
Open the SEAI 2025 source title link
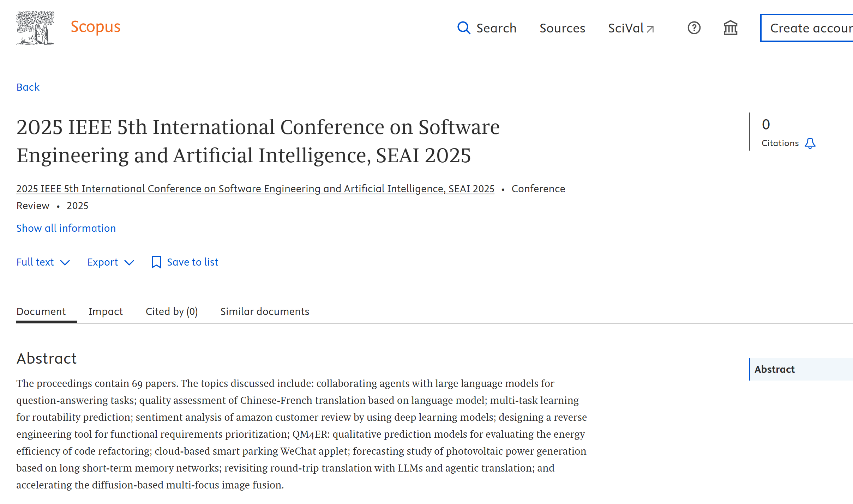pyautogui.click(x=255, y=189)
